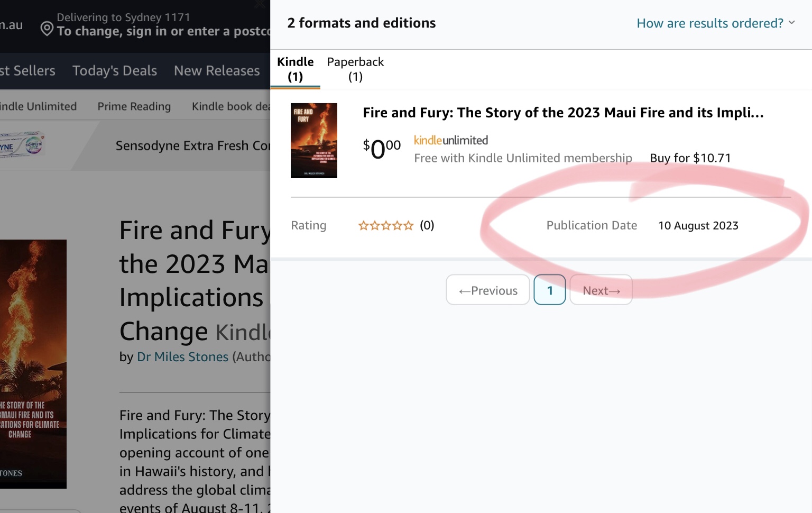The image size is (812, 513).
Task: Open Today's Deals menu item
Action: (x=115, y=71)
